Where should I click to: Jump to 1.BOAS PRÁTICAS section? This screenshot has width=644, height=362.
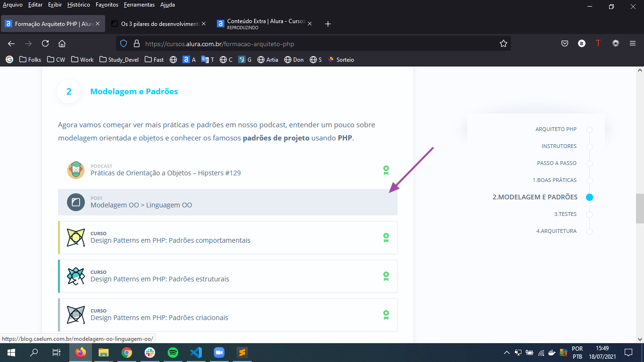[x=554, y=180]
